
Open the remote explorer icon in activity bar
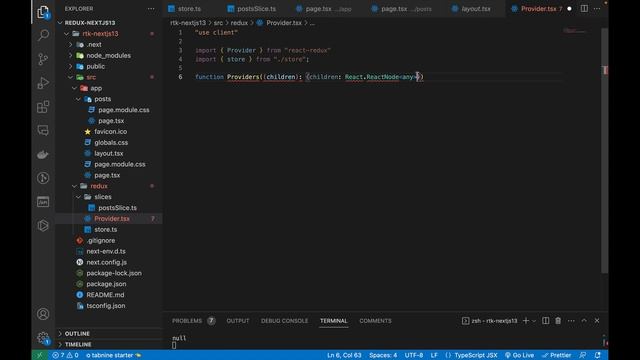point(43,131)
